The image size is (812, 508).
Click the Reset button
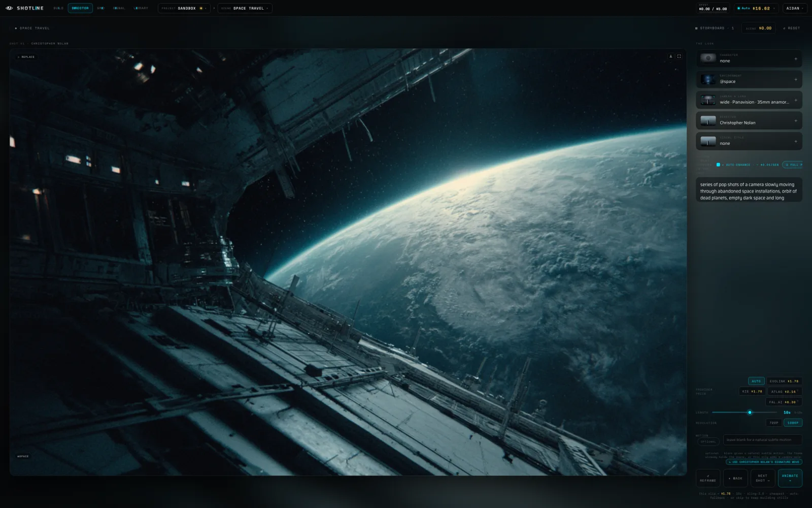coord(792,28)
